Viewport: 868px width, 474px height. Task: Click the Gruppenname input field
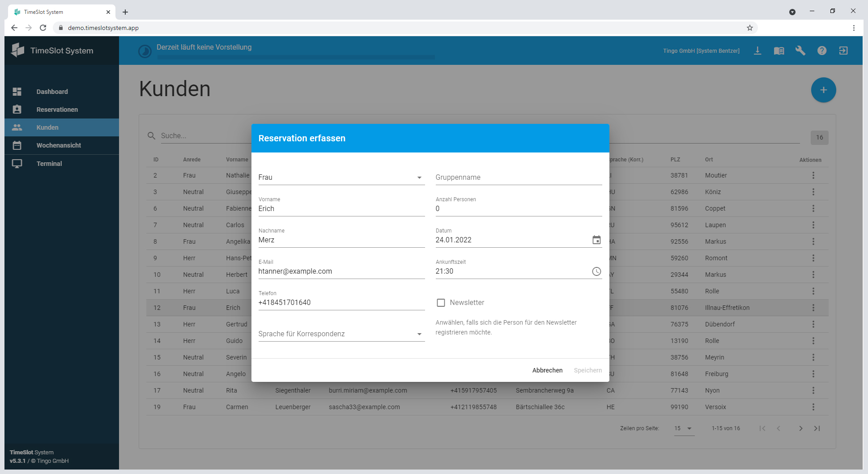pyautogui.click(x=519, y=178)
